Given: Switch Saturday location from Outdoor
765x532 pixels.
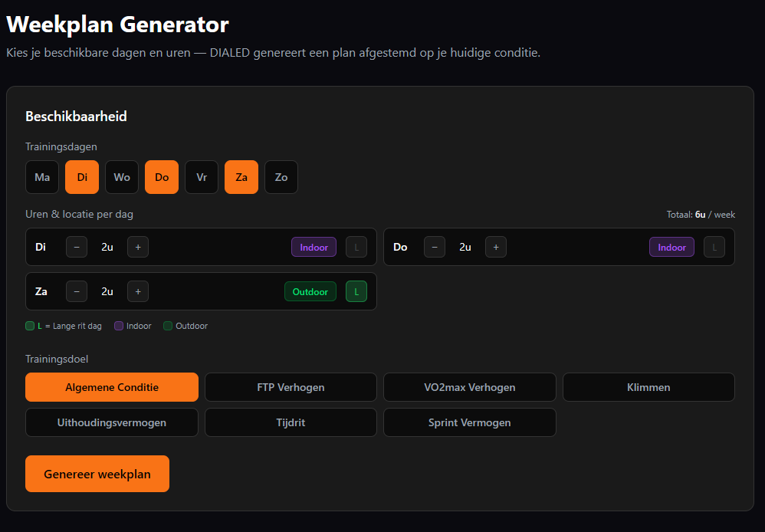Looking at the screenshot, I should click(310, 291).
